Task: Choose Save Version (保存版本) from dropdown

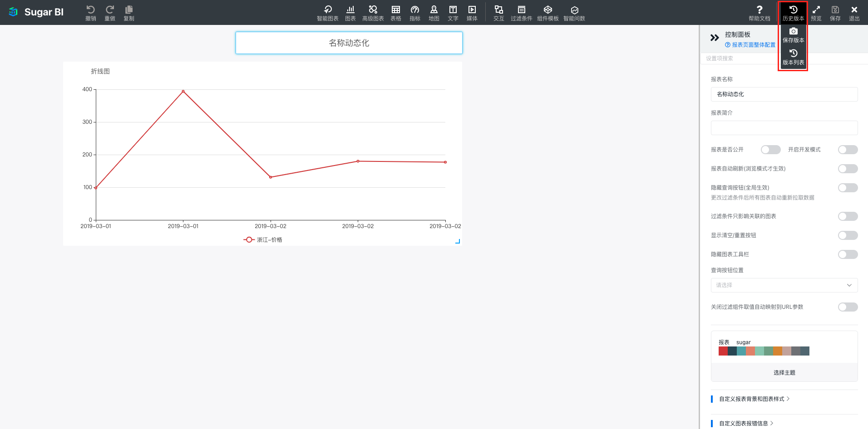Action: coord(794,35)
